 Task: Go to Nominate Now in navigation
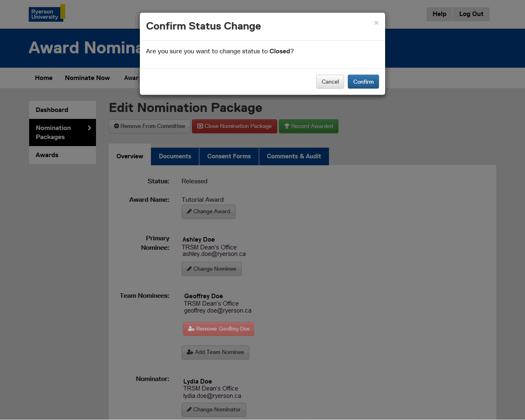coord(87,78)
